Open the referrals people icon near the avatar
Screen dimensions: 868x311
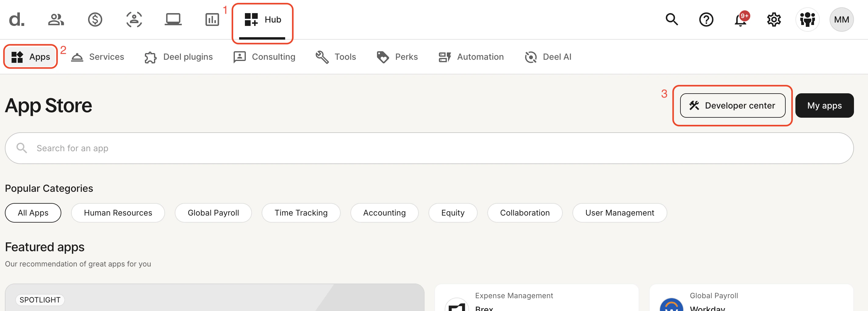point(808,19)
